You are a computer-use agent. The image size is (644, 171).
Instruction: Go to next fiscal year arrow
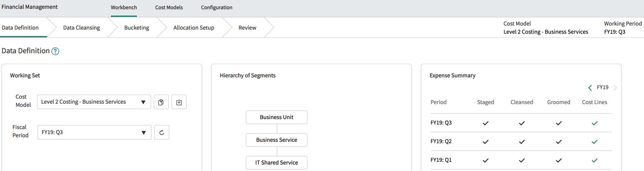click(x=615, y=87)
